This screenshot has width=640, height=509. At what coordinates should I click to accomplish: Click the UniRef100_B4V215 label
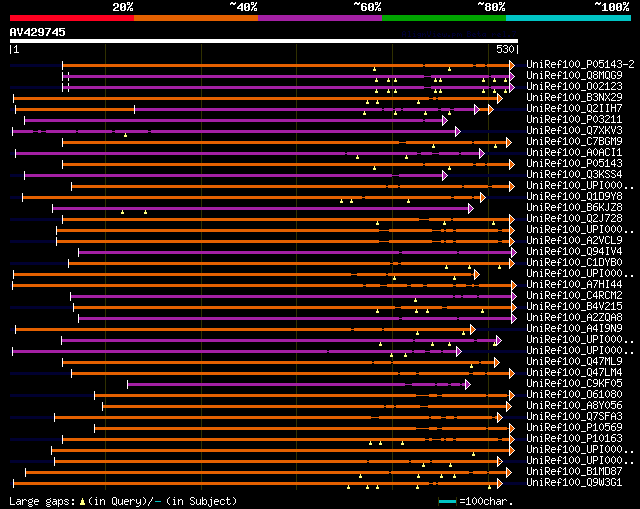[574, 307]
